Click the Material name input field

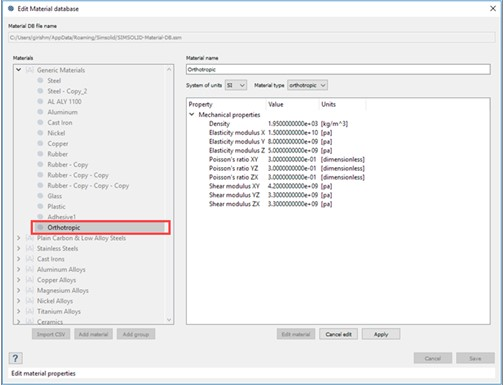338,69
